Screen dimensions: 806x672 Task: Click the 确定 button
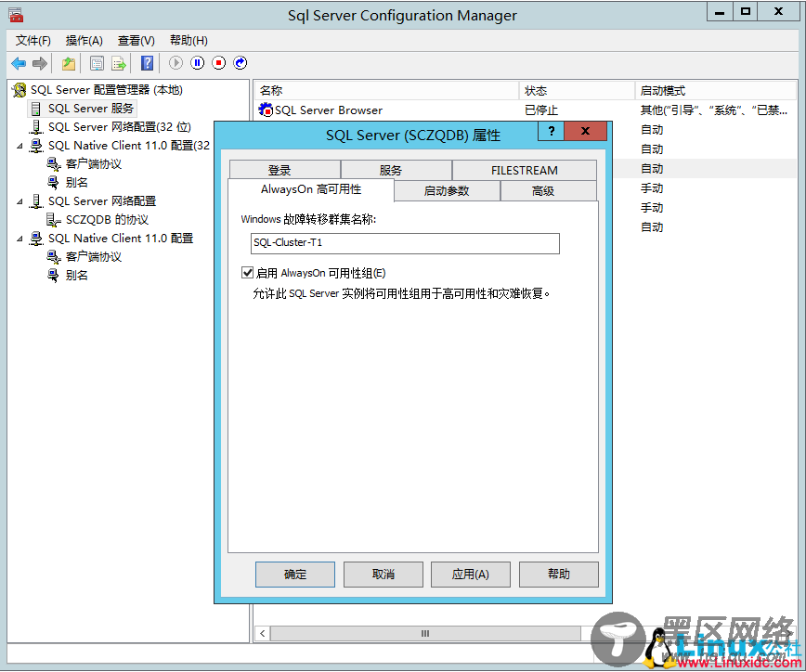point(295,574)
